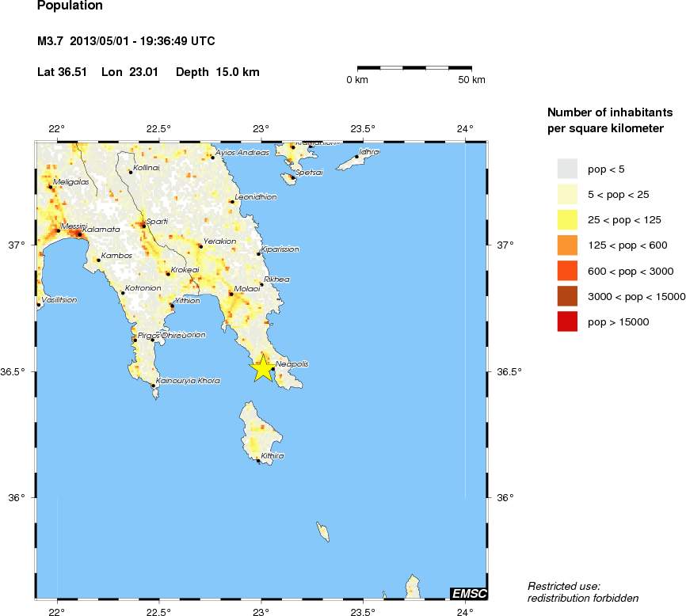Select the Idhrai island marker
Image resolution: width=686 pixels, height=616 pixels.
pyautogui.click(x=357, y=157)
